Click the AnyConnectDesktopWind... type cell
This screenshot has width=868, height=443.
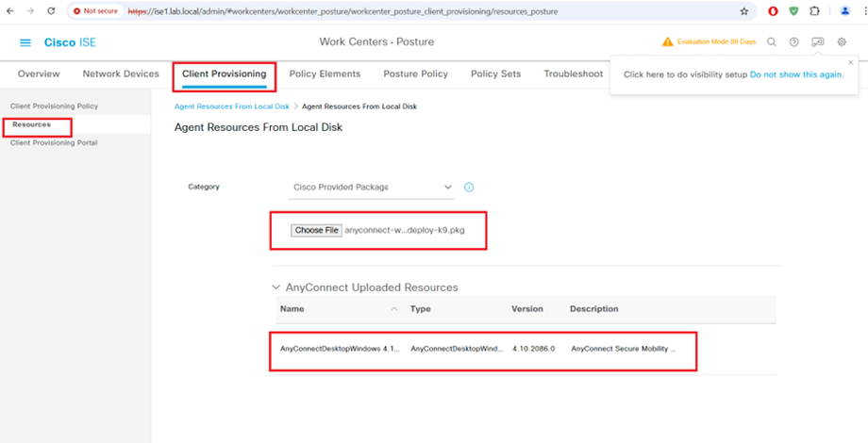point(457,349)
